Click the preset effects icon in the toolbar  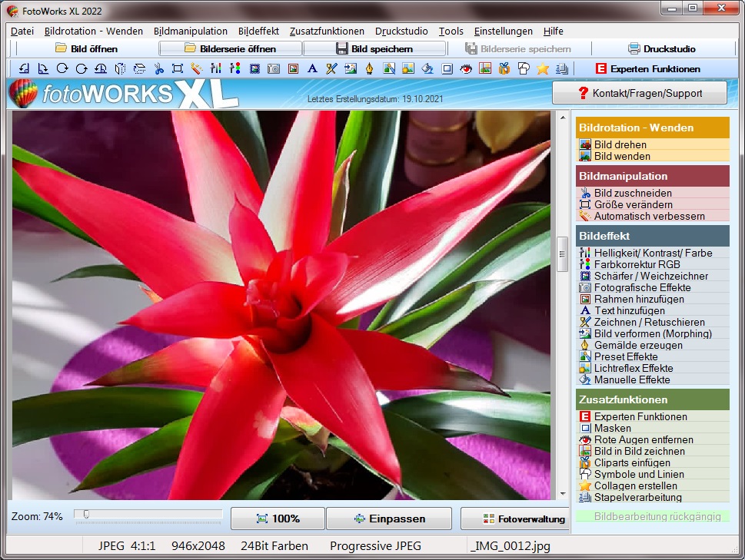coord(389,69)
